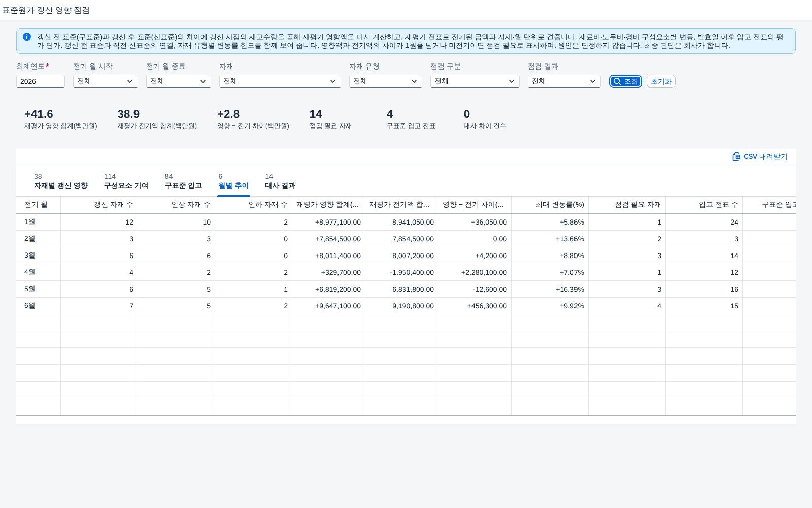Click the 조회 search button
The width and height of the screenshot is (812, 508).
coord(626,81)
